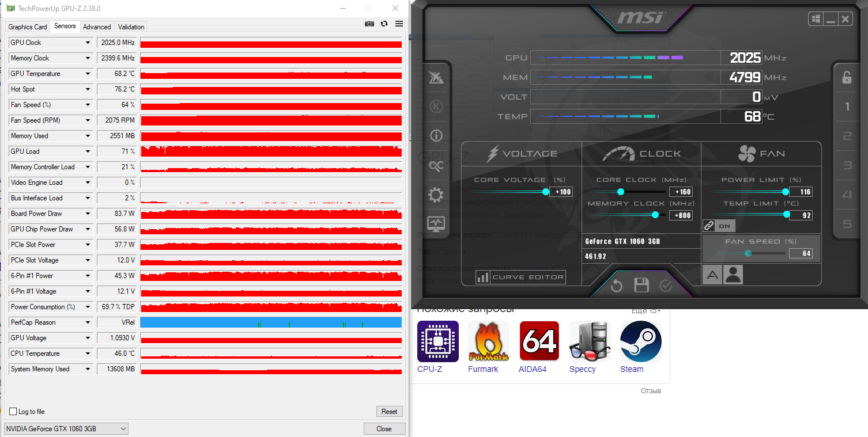This screenshot has height=437, width=868.
Task: Expand the Memory Clock sensor dropdown
Action: [88, 58]
